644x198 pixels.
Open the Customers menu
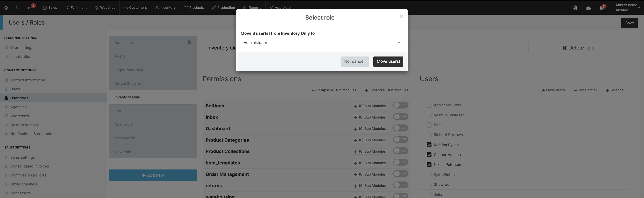[135, 8]
